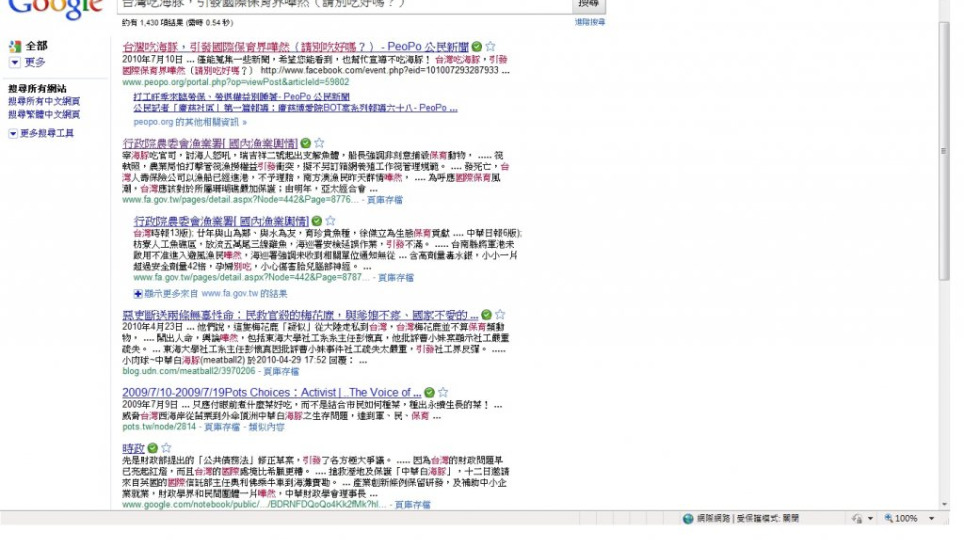Click the star icon beside the PeoPo result
This screenshot has height=540, width=964.
click(491, 47)
